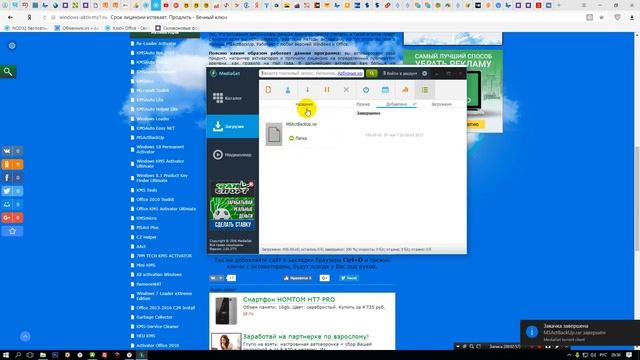Open Windows Loader link in the website sidebar
Screen dimensions: 640x360
(x=153, y=118)
